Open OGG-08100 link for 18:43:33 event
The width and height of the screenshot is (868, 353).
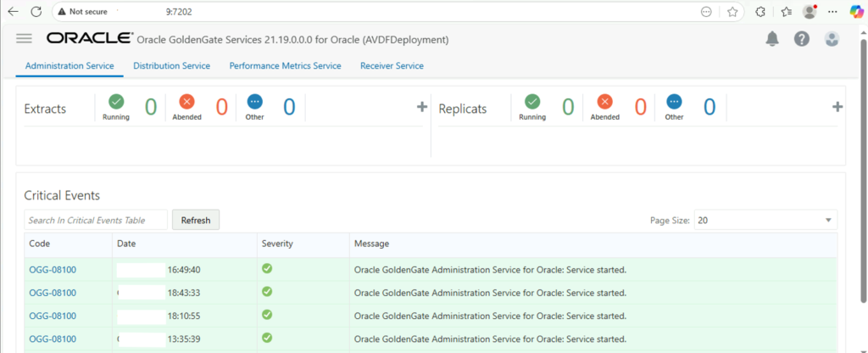click(53, 293)
